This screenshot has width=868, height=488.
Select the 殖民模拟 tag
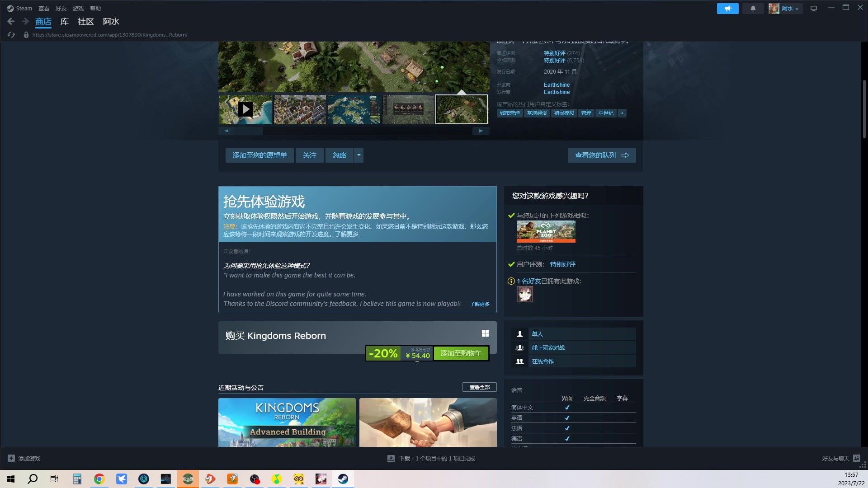coord(564,113)
